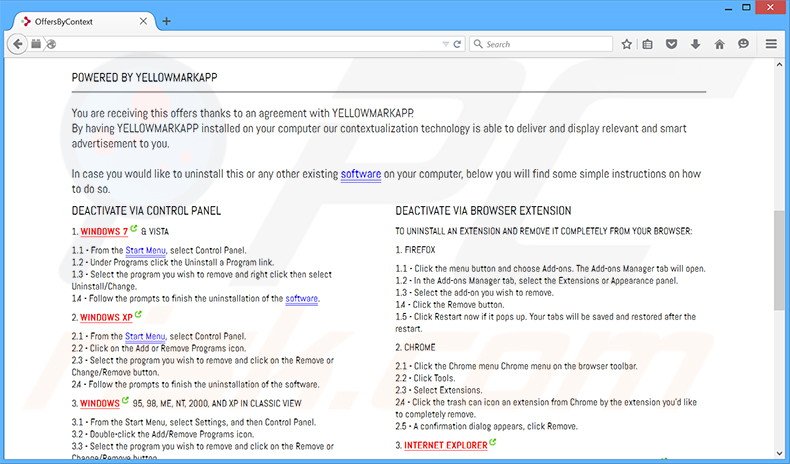Show bookmarks list icon
Screen dimensions: 790x464
point(647,44)
